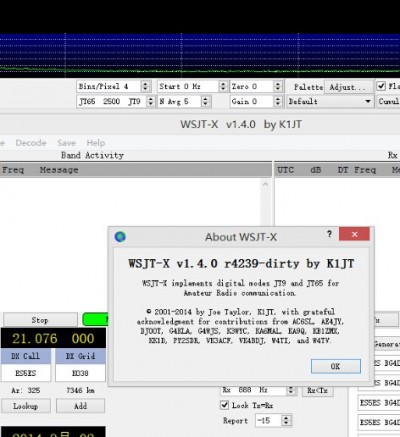The image size is (400, 437).
Task: Close the About WSJT-X dialog
Action: pos(354,234)
